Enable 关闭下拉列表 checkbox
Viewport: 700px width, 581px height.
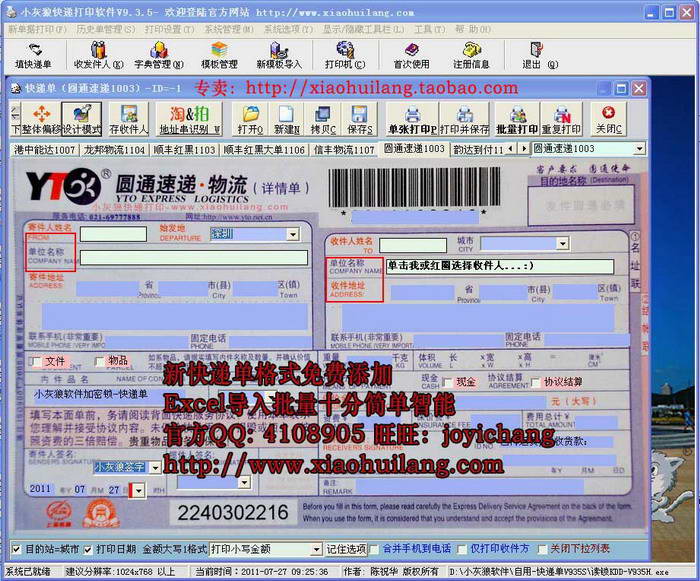coord(542,549)
